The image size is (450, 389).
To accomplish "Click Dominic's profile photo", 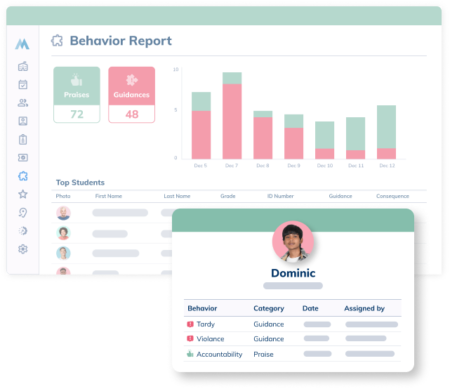I will pyautogui.click(x=293, y=242).
